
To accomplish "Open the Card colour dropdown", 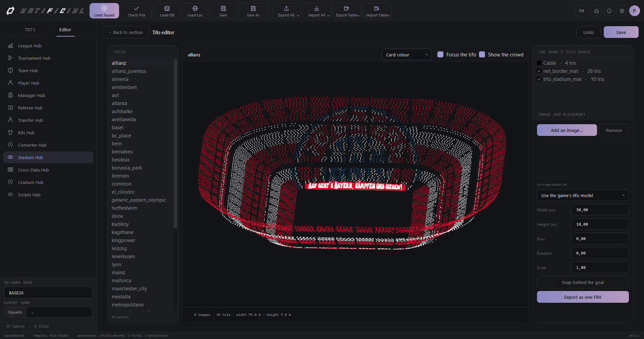I will point(407,54).
